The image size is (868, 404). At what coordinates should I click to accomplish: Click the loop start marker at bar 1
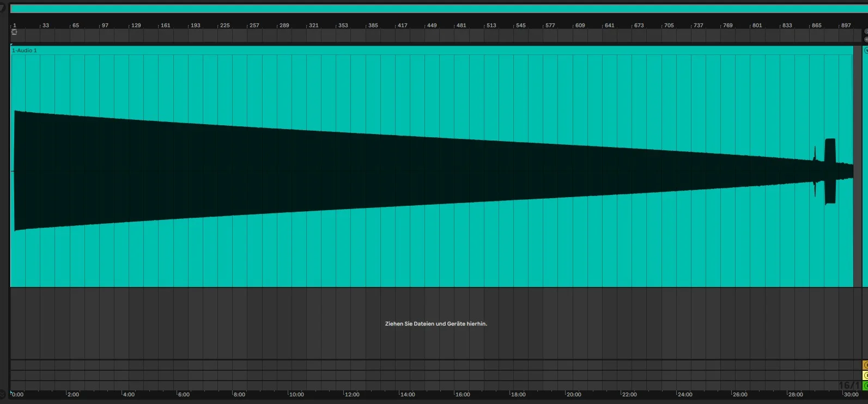14,32
